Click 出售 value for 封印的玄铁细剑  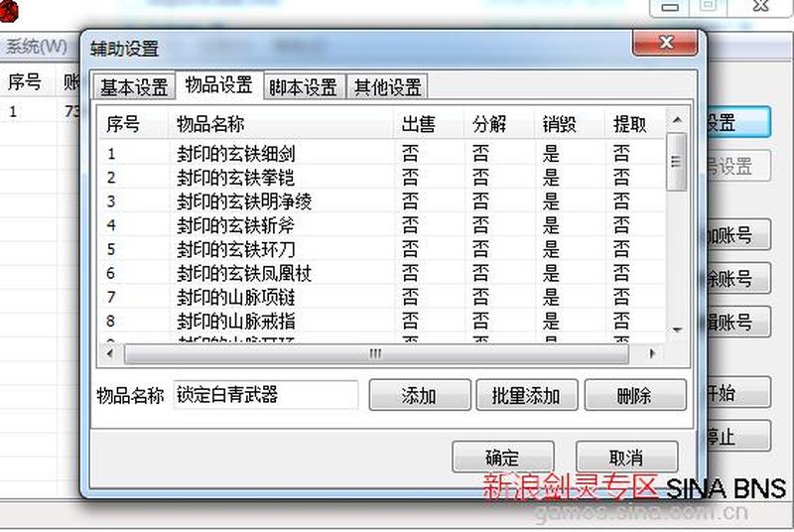pos(411,153)
